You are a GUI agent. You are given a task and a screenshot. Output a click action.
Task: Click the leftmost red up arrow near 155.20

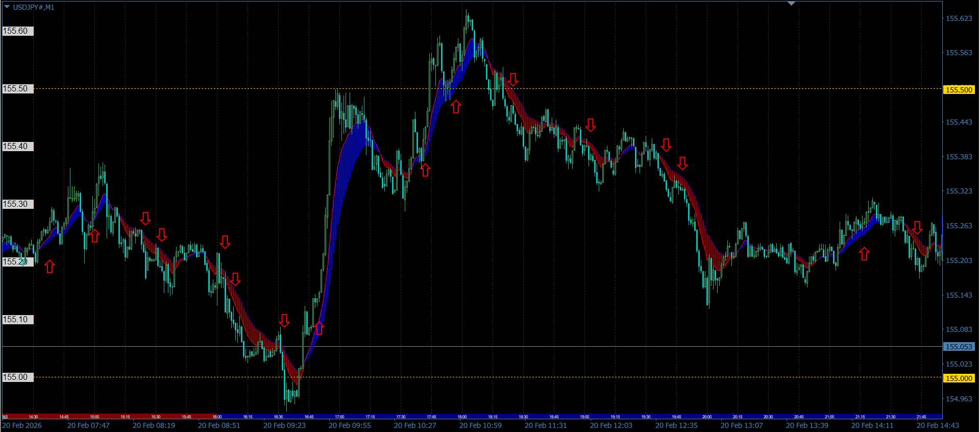(50, 267)
